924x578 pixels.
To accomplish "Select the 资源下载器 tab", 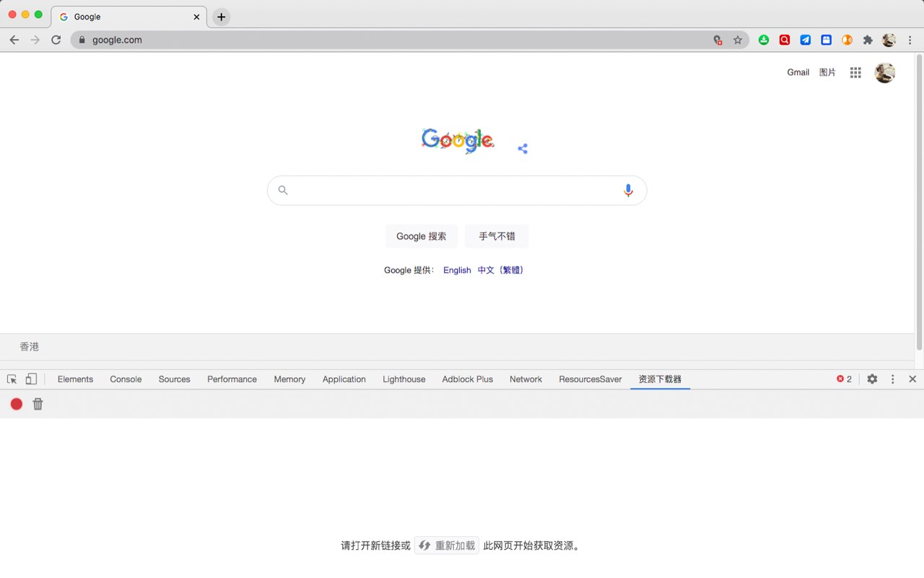I will coord(660,379).
